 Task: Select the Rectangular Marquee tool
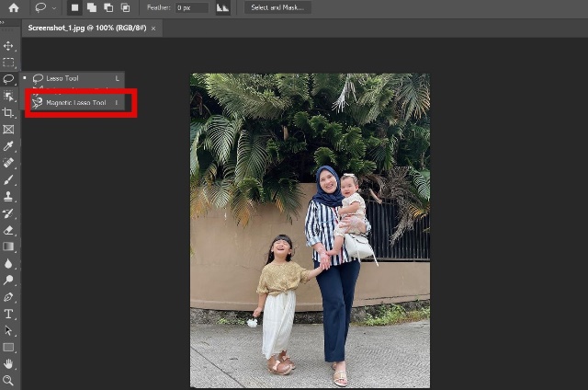8,63
